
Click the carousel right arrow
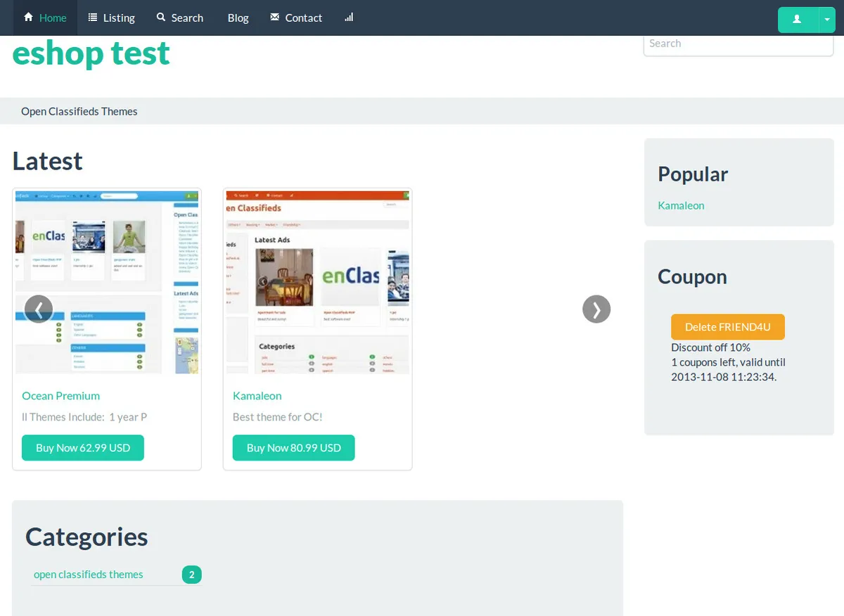coord(596,309)
